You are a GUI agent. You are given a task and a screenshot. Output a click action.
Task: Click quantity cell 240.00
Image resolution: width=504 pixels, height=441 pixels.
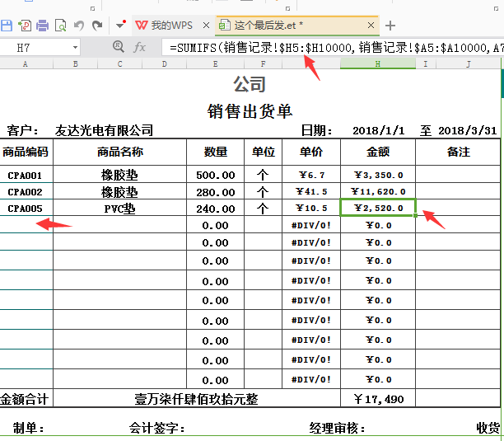tap(216, 209)
